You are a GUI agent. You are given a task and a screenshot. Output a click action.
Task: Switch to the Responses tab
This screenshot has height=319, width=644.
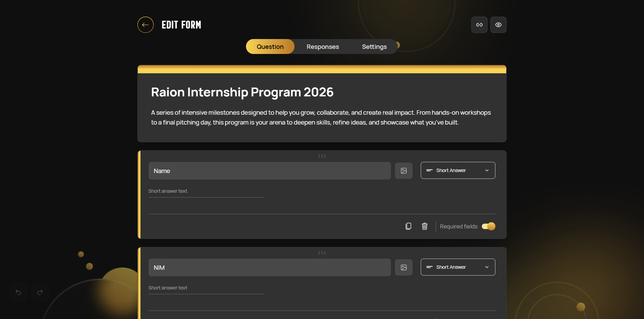(x=323, y=47)
